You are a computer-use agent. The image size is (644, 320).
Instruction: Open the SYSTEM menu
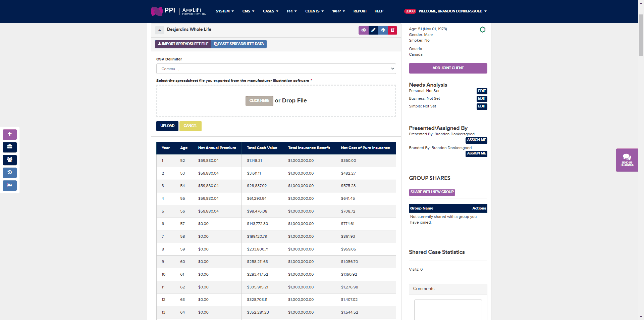tap(225, 11)
